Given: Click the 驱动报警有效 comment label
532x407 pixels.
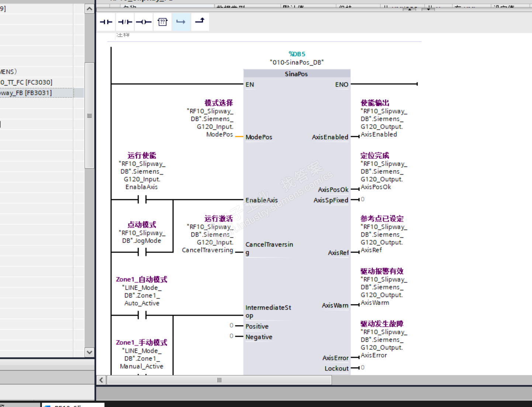Looking at the screenshot, I should 382,271.
